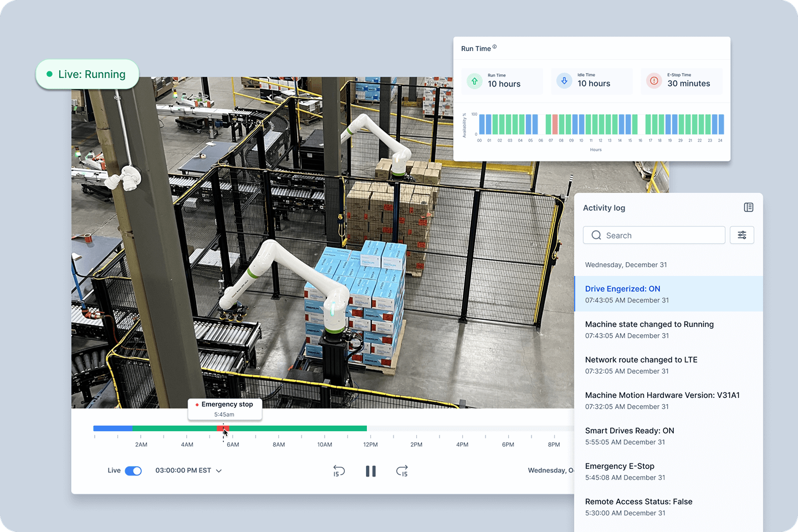
Task: Select the Smart Drives Ready: ON entry
Action: 668,436
